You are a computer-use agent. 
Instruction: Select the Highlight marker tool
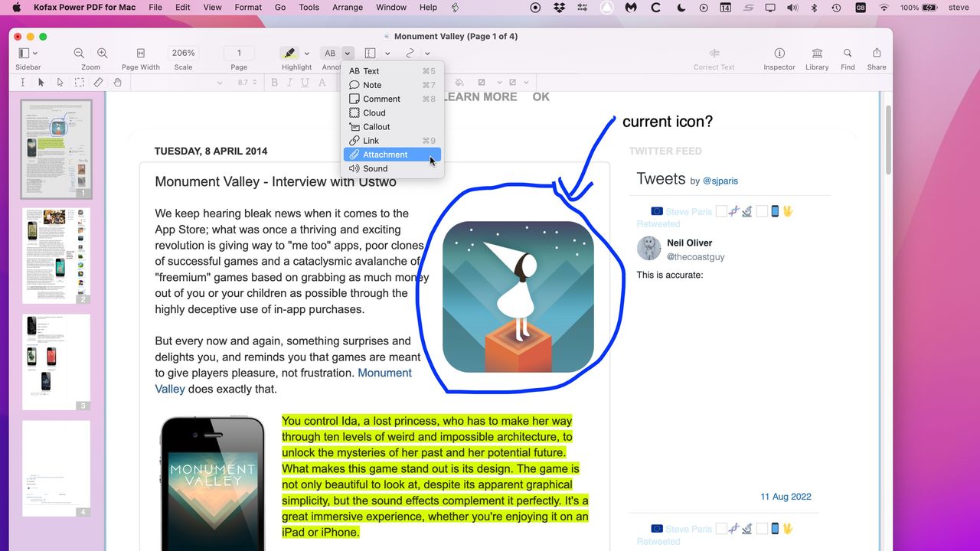[289, 53]
